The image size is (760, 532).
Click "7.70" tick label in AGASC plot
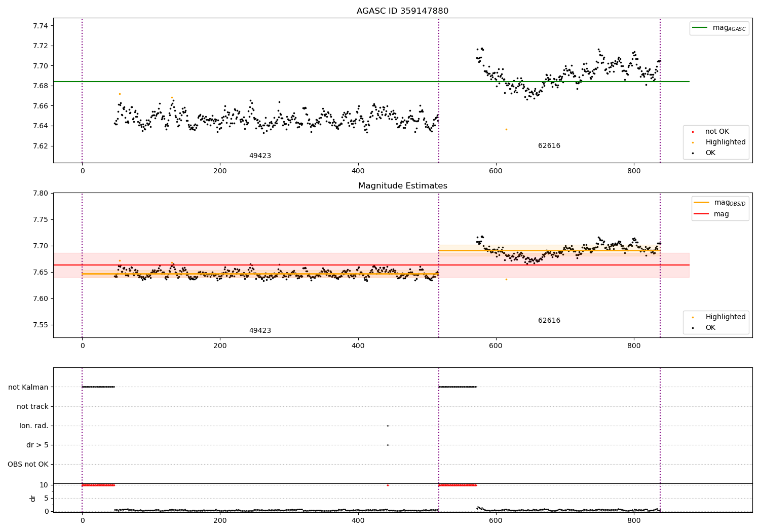[x=40, y=66]
